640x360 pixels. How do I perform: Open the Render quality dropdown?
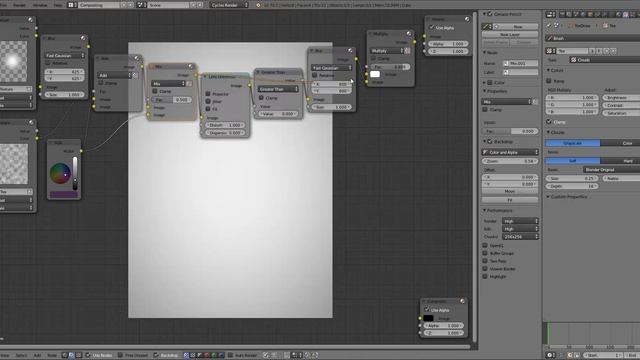coord(520,221)
